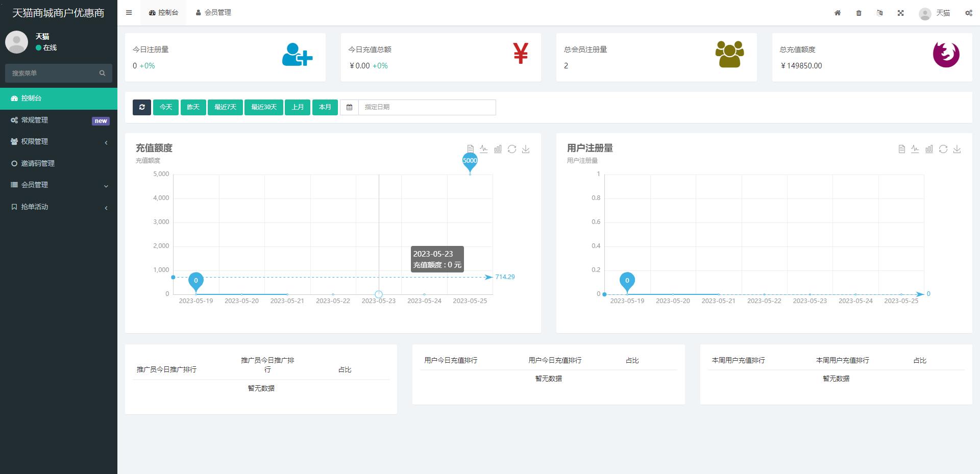
Task: Open data view of 用户注册量 chart
Action: tap(901, 149)
